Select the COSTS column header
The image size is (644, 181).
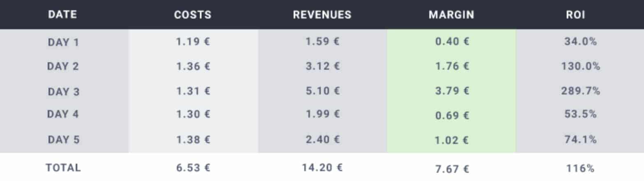click(x=193, y=15)
